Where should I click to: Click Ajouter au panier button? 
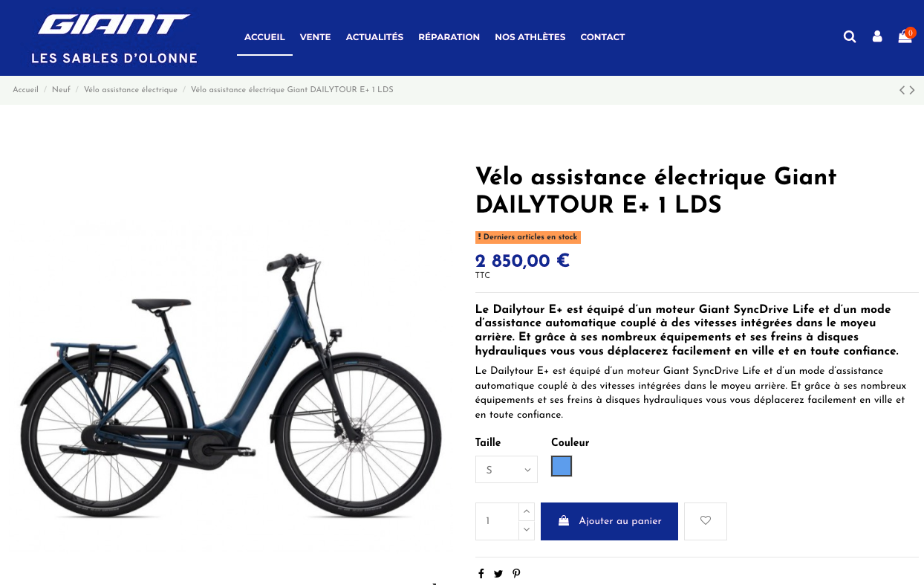(x=609, y=521)
